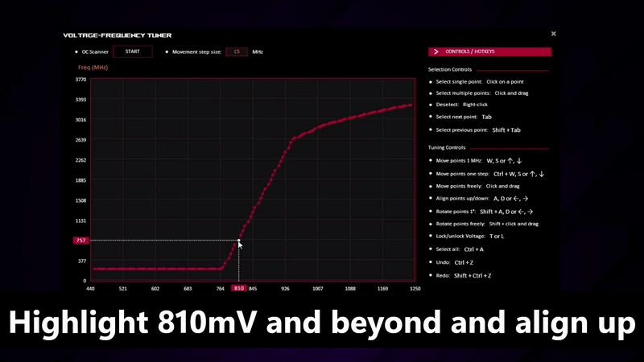Click the Undo hotkey entry
The height and width of the screenshot is (362, 644).
(x=453, y=262)
